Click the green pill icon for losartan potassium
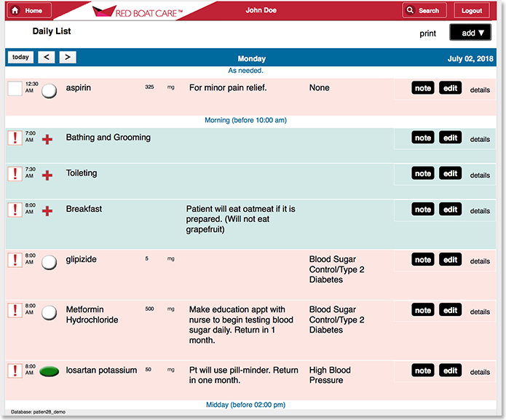 click(x=50, y=371)
